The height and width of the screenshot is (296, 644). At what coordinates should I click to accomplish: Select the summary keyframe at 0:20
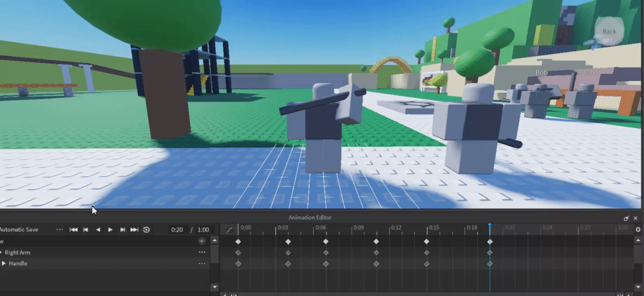click(x=490, y=242)
